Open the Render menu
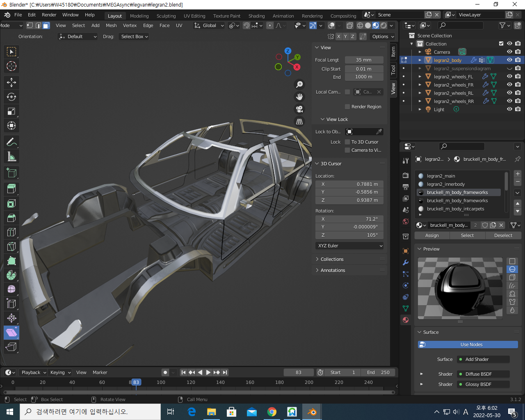525x420 pixels. pos(49,15)
